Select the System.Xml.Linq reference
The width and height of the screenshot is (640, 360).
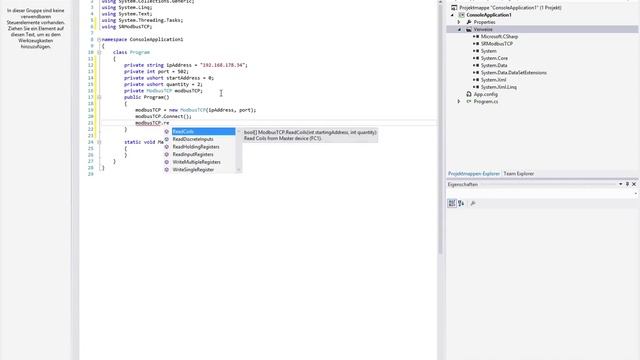pos(498,87)
